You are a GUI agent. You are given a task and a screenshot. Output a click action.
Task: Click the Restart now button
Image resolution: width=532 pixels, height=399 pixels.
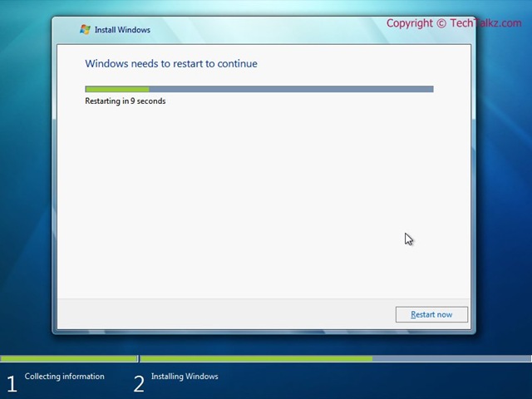(x=431, y=314)
